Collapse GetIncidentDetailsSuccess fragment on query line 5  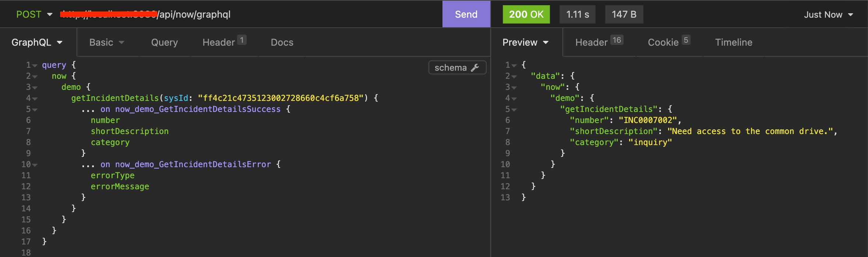[35, 110]
